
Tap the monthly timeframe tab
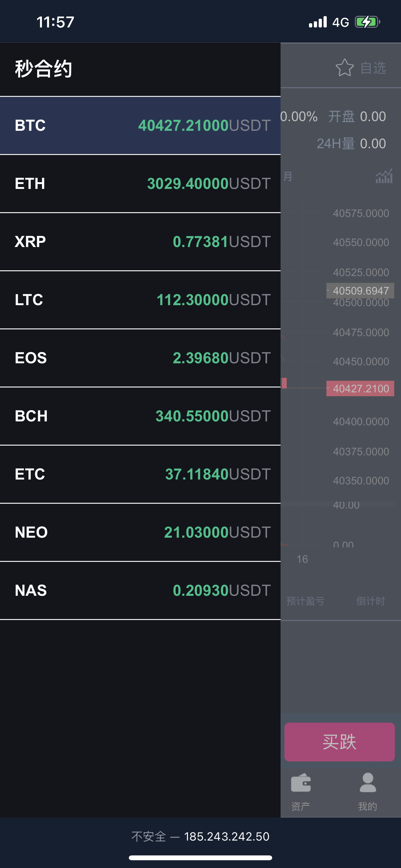point(288,176)
